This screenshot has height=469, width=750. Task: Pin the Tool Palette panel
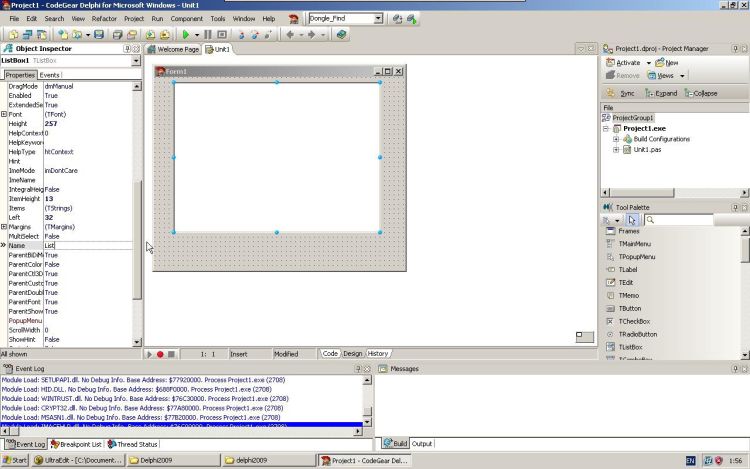point(735,207)
